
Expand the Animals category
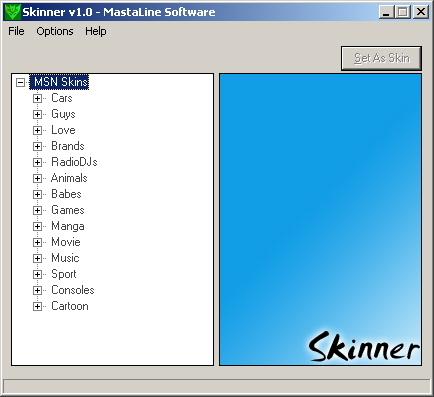(x=37, y=178)
